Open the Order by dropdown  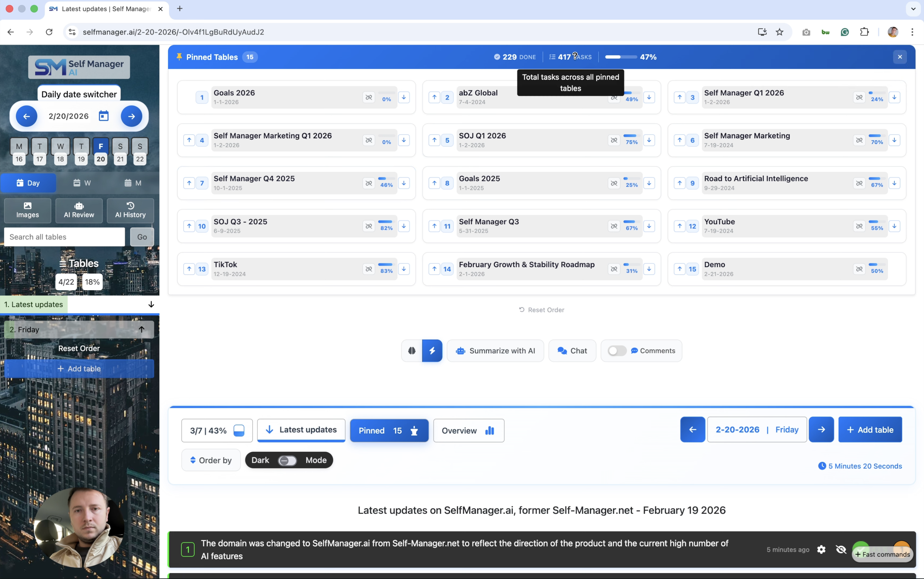coord(211,460)
